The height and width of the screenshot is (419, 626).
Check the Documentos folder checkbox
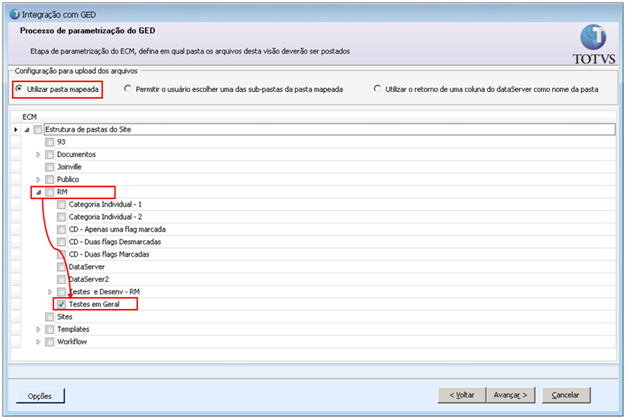(x=50, y=154)
